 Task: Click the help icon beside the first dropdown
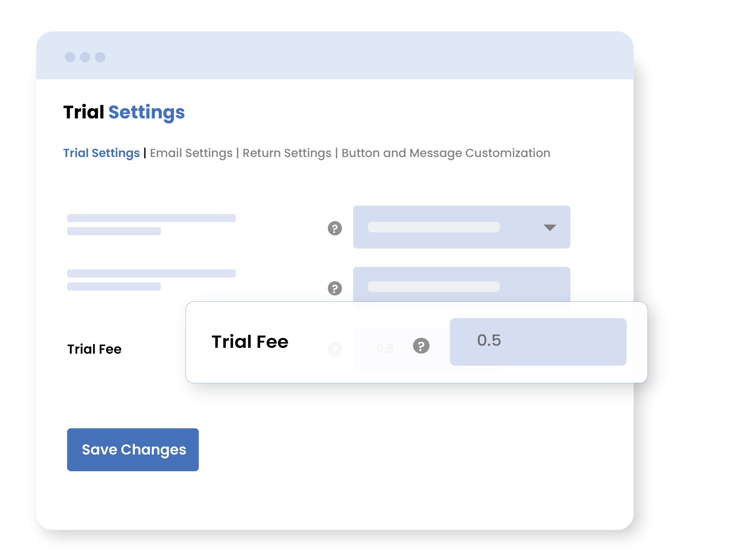tap(335, 228)
